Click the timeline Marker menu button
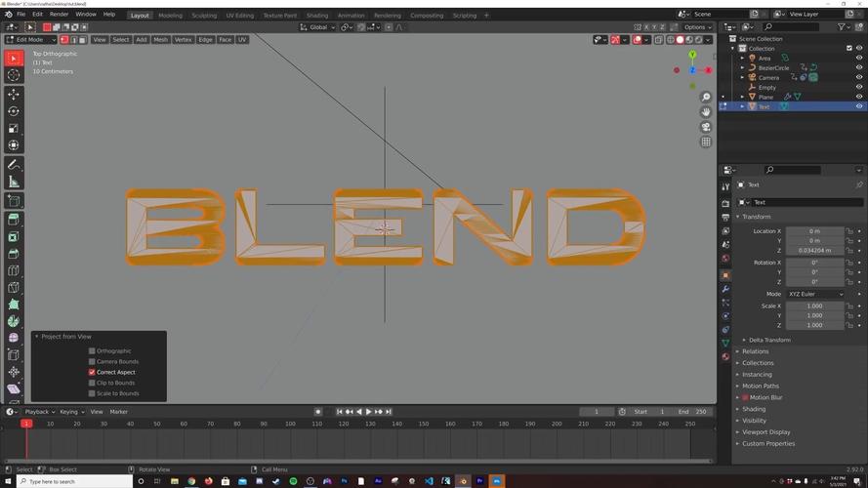Image resolution: width=868 pixels, height=488 pixels. pos(119,412)
